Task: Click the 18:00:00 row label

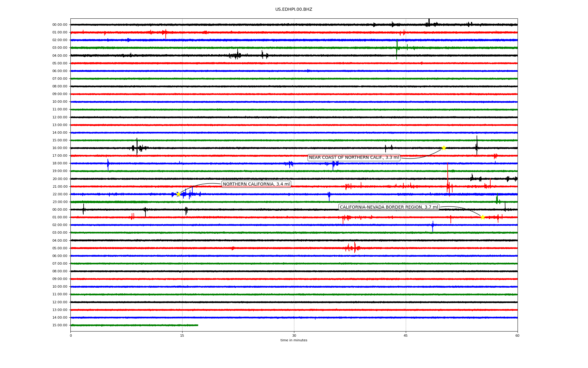Action: pyautogui.click(x=60, y=163)
